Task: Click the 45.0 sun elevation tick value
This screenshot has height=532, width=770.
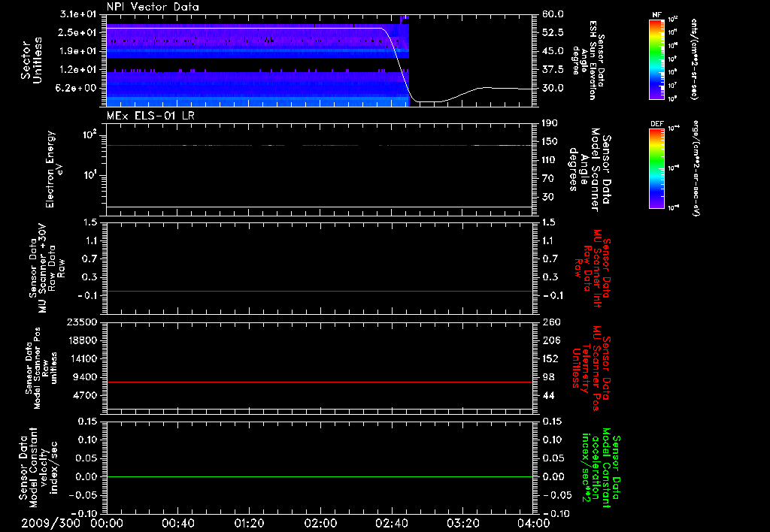Action: coord(553,51)
